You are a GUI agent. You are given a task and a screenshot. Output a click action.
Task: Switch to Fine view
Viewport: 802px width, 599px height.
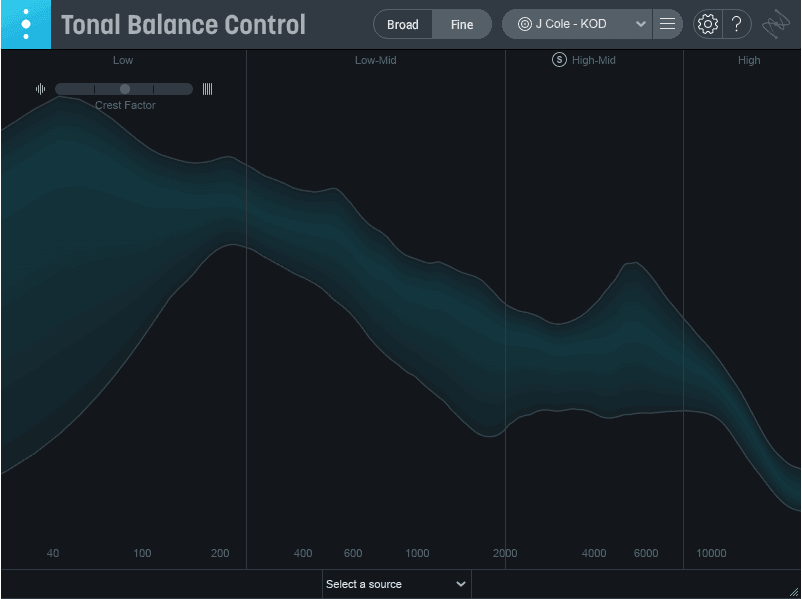pyautogui.click(x=462, y=24)
